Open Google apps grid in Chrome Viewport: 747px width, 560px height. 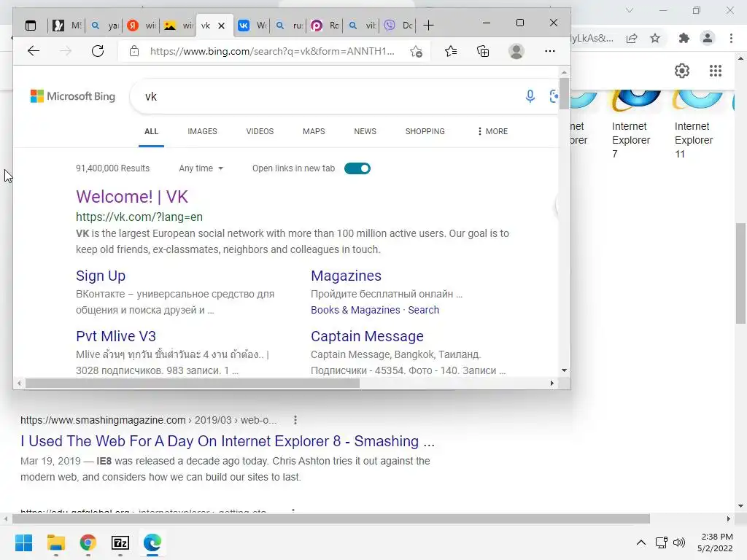(x=716, y=71)
